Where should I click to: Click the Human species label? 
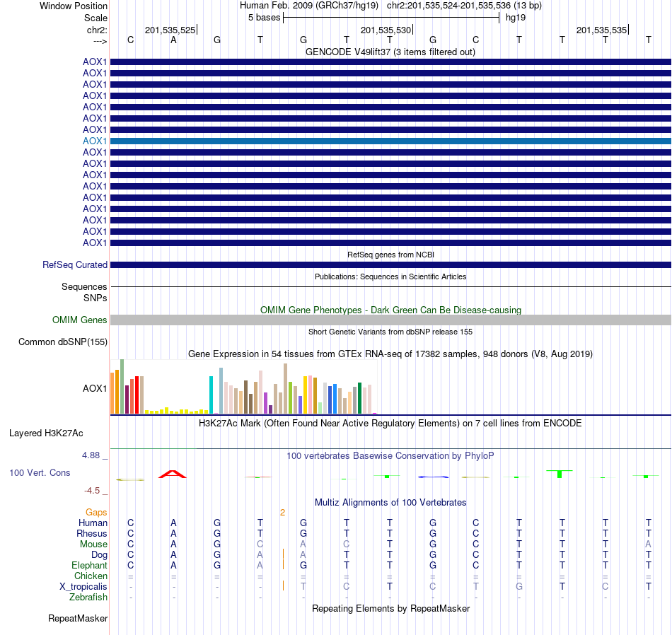[x=93, y=523]
